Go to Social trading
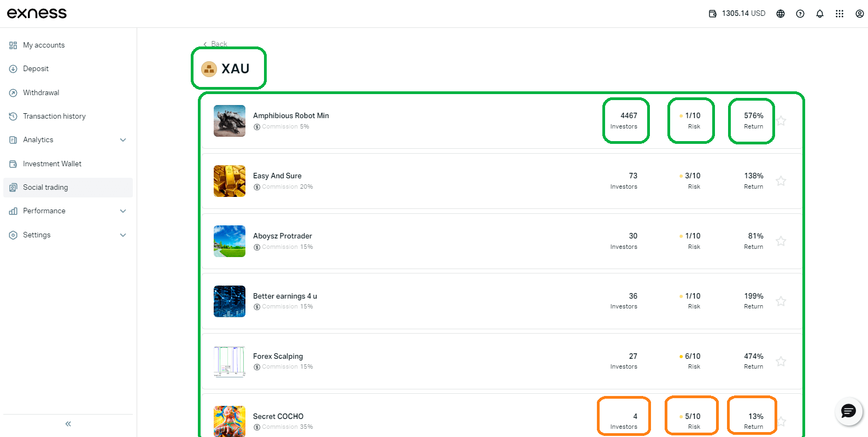This screenshot has width=868, height=437. click(x=45, y=187)
